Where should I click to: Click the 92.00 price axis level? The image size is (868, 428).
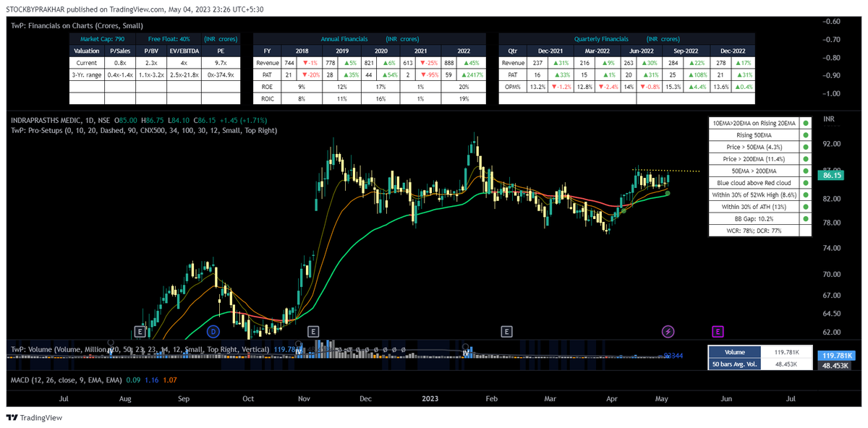(x=832, y=144)
